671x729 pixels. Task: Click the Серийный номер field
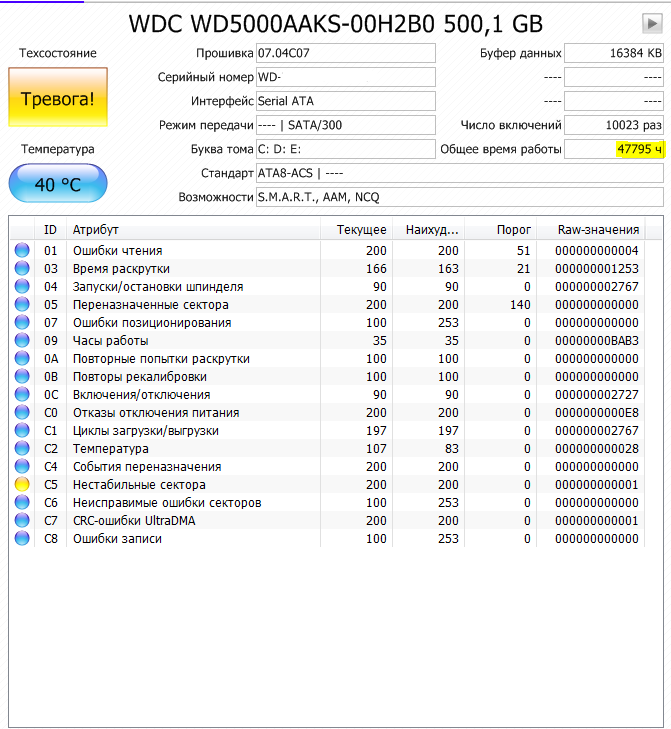click(x=345, y=77)
